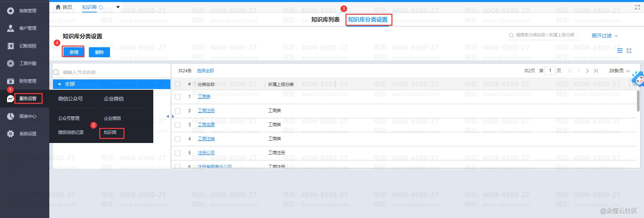Open the 工商变更 category link
This screenshot has height=218, width=644.
tap(206, 125)
